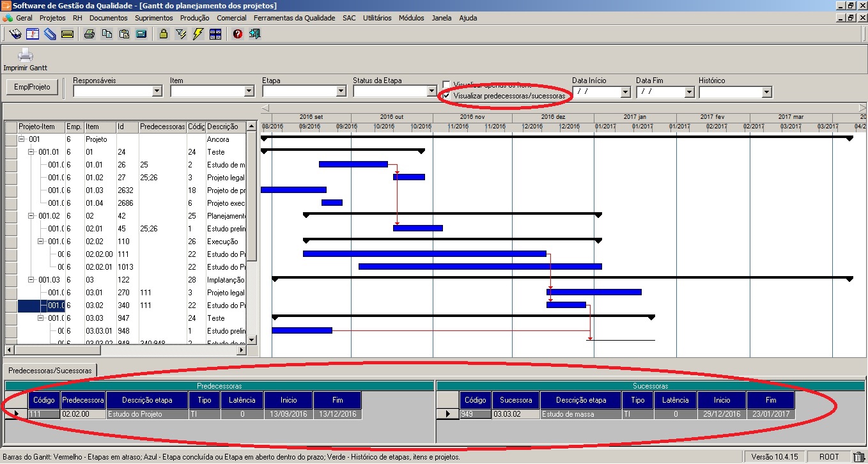Collapse the 02.02 Execução tree node
Screen dimensions: 868x464
pyautogui.click(x=41, y=241)
